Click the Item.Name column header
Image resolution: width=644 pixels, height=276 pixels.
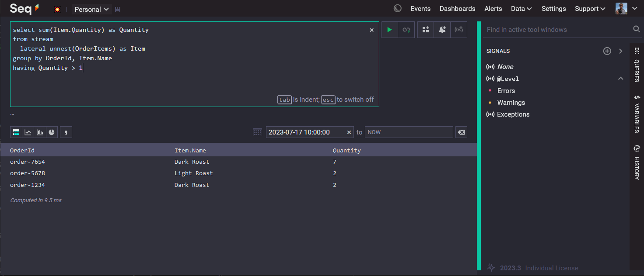(x=190, y=150)
